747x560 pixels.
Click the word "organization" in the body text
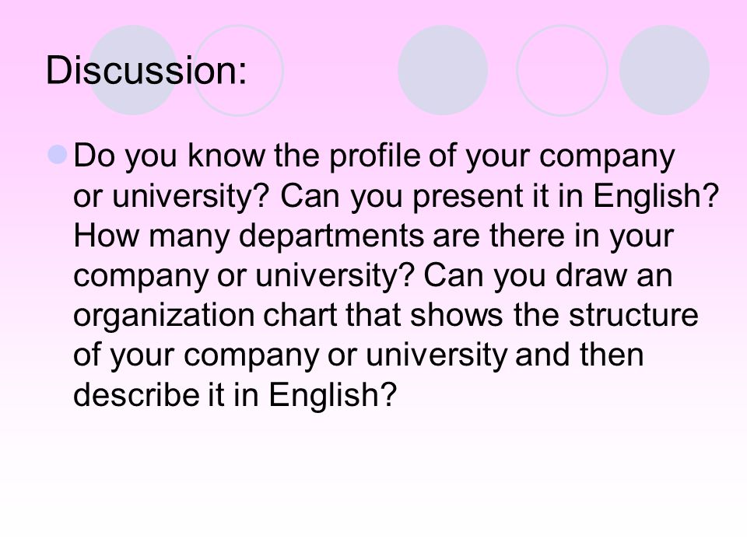pos(164,317)
